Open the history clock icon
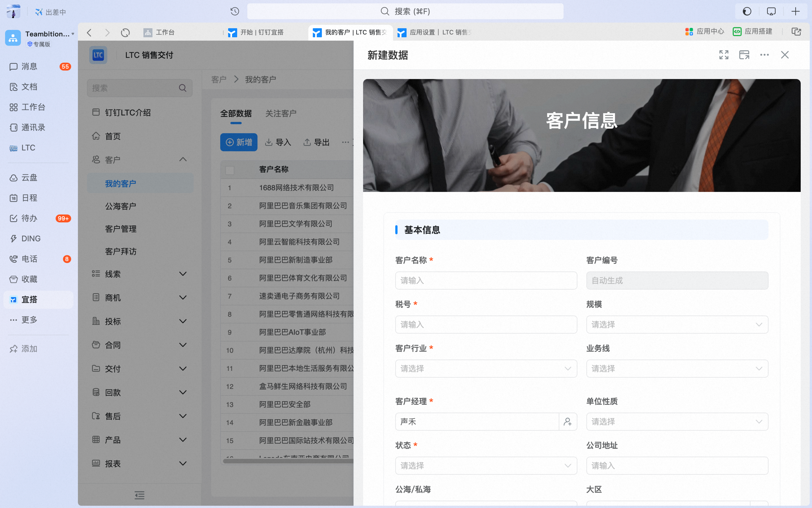 point(235,11)
